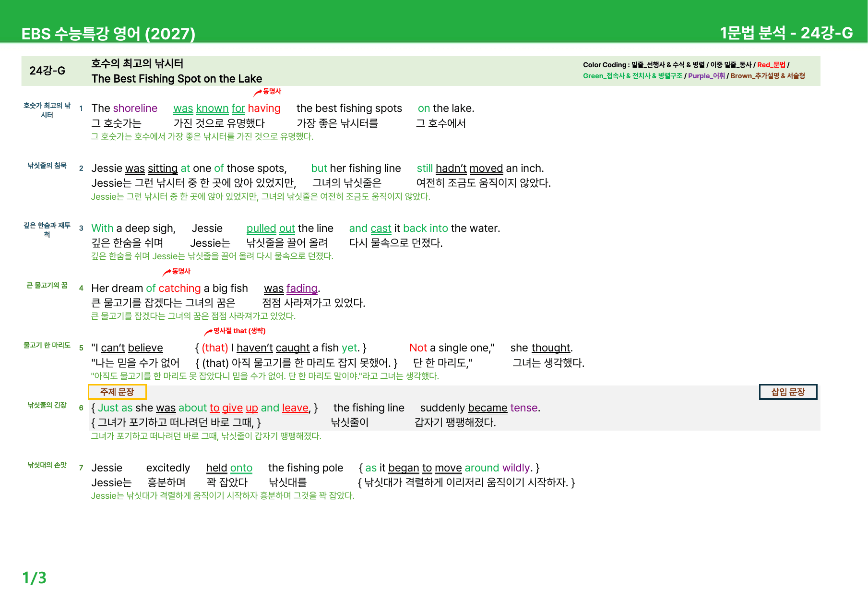Click the green translation '그녀가 포기하고 떠나려던 바로 그때…'
The height and width of the screenshot is (614, 868).
(x=206, y=436)
